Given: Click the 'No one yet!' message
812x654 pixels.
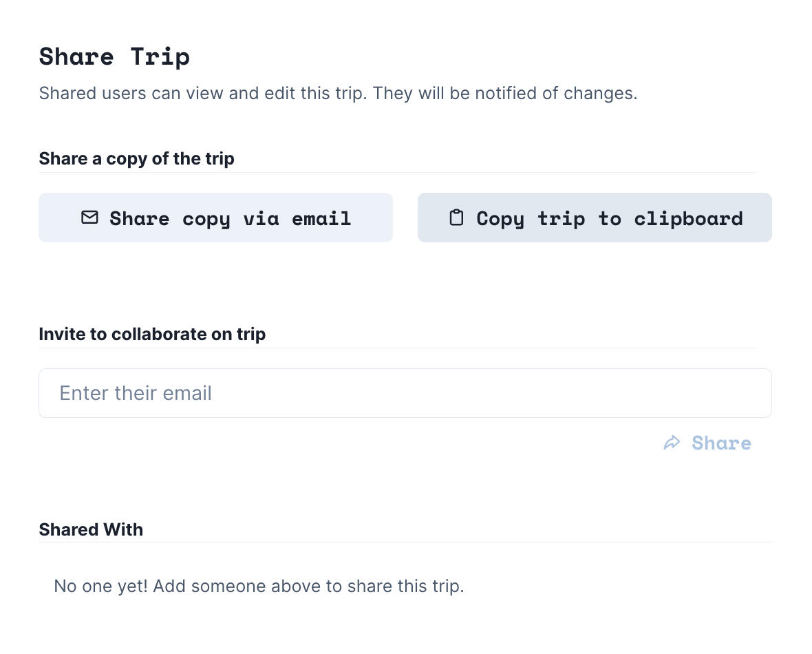Looking at the screenshot, I should 100,587.
